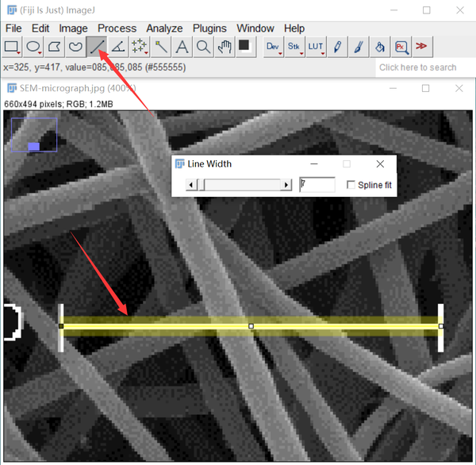Open the Dev developer menu

point(273,47)
